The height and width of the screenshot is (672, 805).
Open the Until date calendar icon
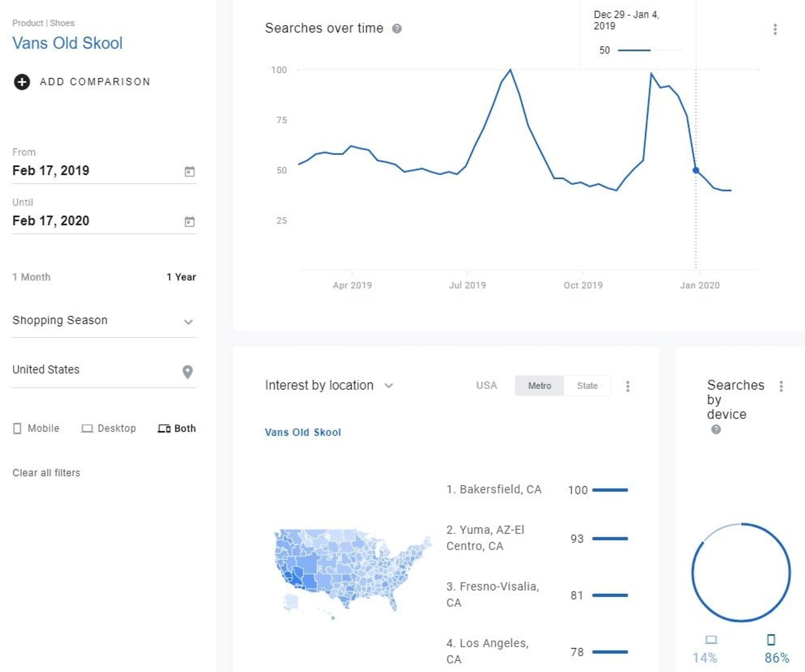[x=189, y=221]
